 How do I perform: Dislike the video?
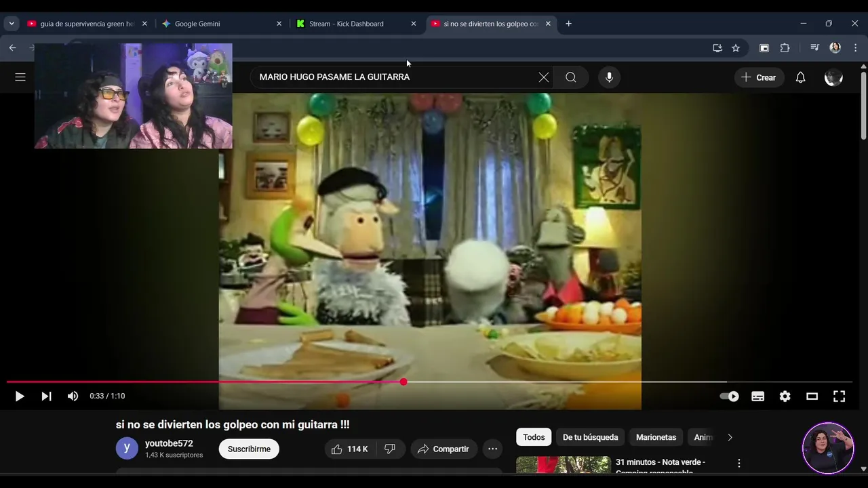click(x=390, y=449)
